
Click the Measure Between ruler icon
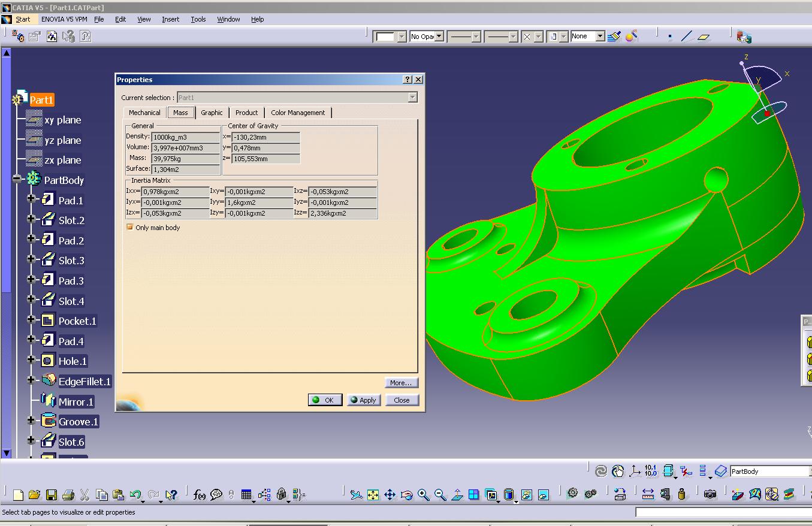(x=648, y=494)
